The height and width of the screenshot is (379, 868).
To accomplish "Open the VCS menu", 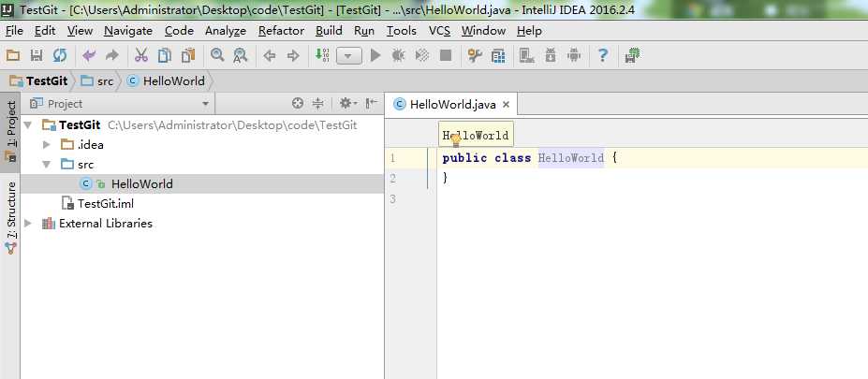I will click(x=439, y=31).
